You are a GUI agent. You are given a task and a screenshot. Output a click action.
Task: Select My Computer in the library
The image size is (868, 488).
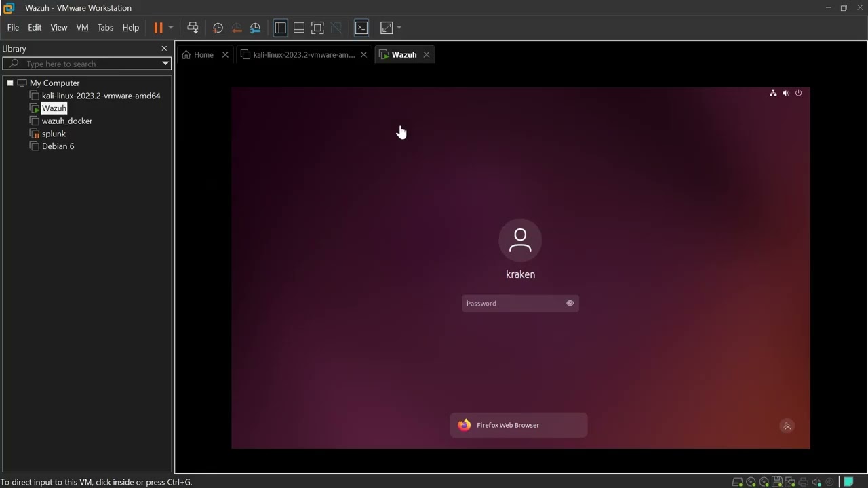[x=55, y=83]
